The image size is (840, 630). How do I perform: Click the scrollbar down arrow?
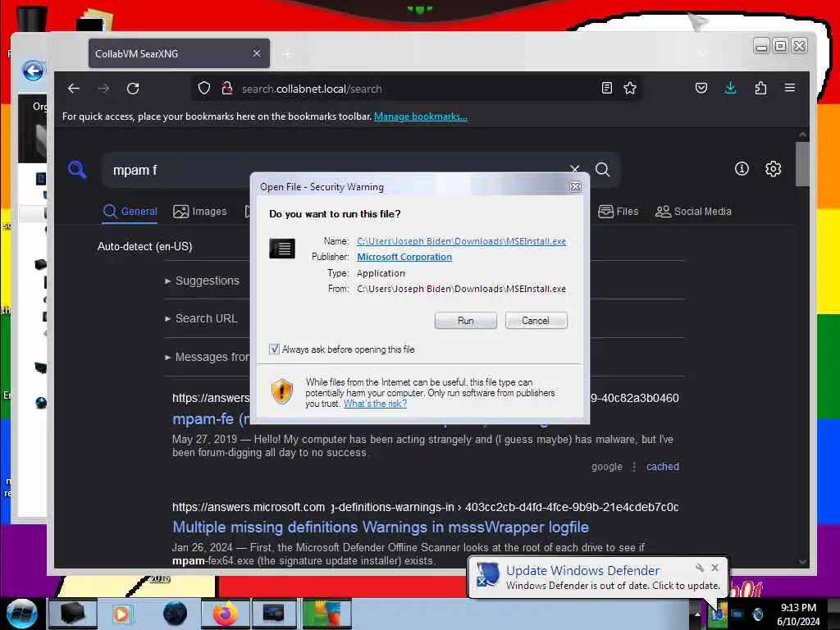pos(802,561)
